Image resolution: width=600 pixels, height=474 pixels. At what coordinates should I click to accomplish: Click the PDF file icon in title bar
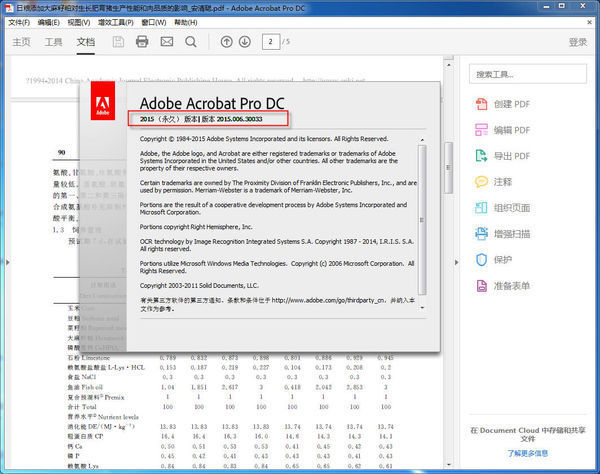8,7
